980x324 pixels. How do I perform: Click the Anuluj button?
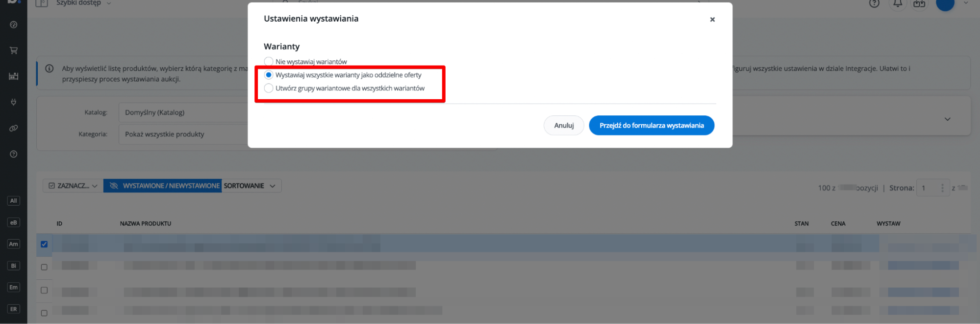[564, 125]
